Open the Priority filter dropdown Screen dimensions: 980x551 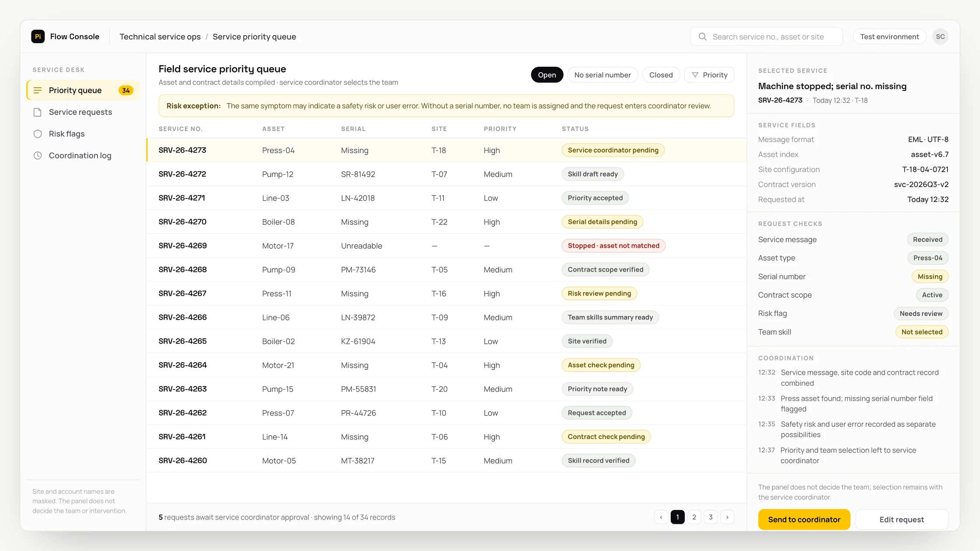[709, 75]
